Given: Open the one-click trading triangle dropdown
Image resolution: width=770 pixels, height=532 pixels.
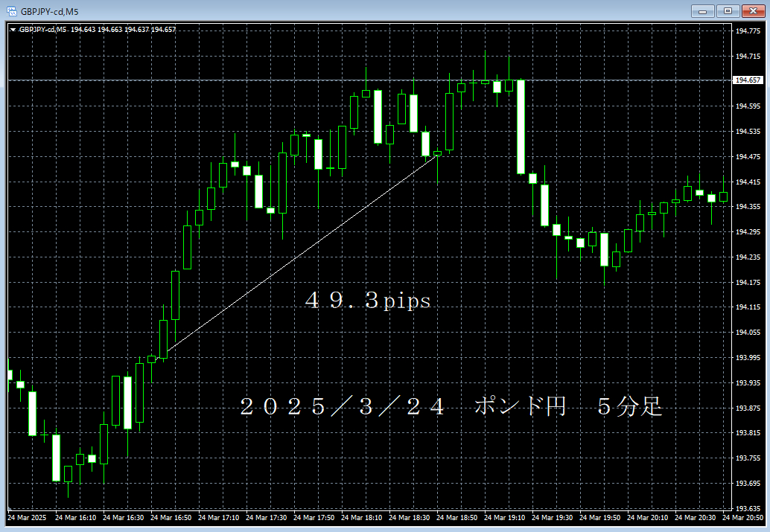Looking at the screenshot, I should (x=13, y=30).
